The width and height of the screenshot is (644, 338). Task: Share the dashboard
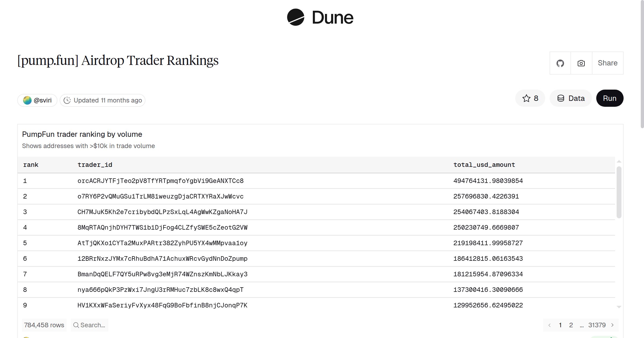coord(608,63)
